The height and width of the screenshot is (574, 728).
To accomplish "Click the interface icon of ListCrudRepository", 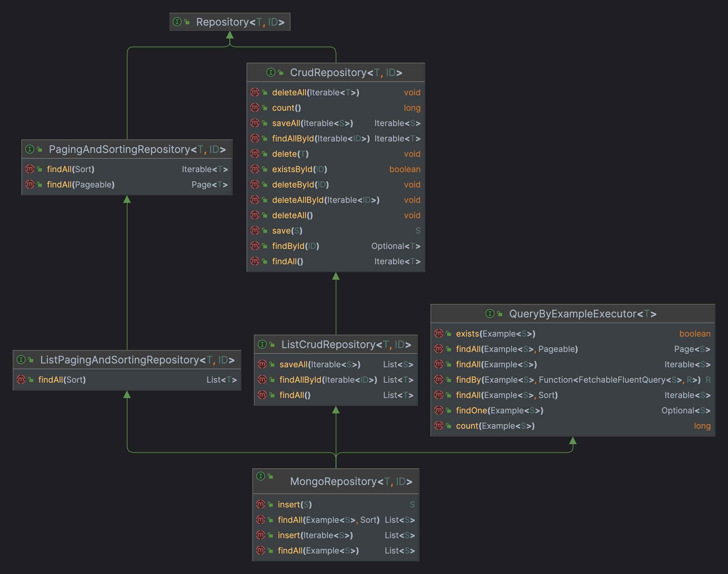I will [262, 344].
